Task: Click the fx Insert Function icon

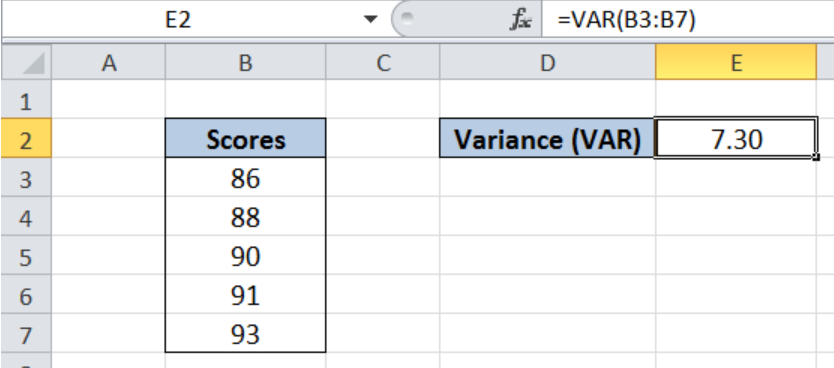Action: coord(520,20)
